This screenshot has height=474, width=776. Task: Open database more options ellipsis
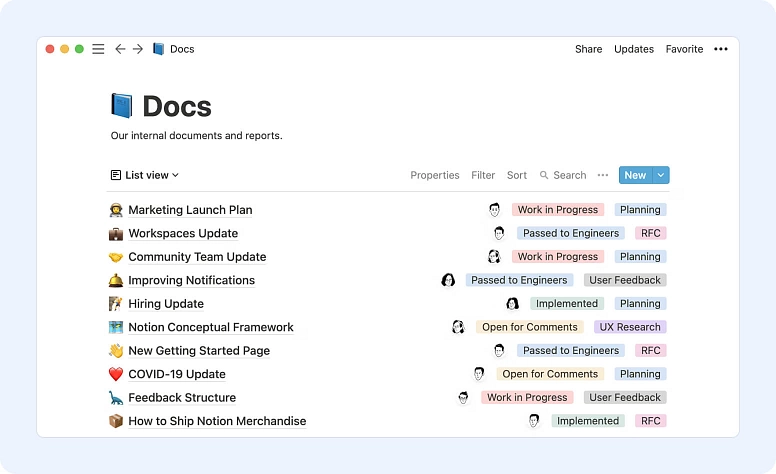603,175
